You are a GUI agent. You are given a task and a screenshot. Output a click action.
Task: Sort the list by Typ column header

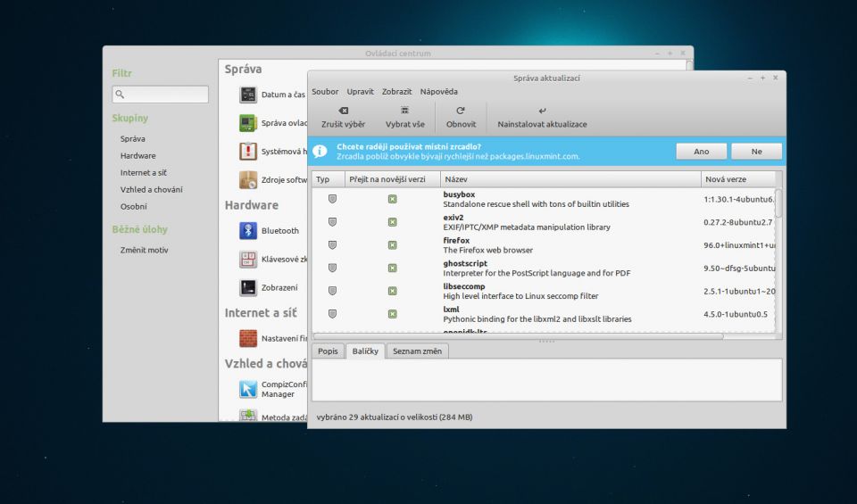pos(329,179)
